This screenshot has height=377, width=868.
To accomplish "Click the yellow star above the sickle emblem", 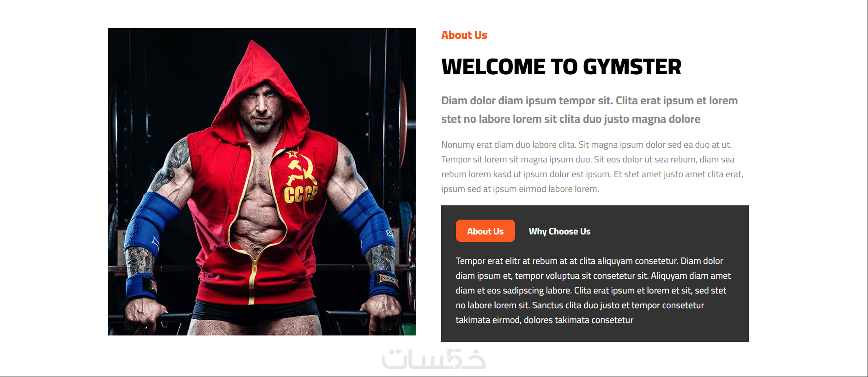I will [x=292, y=154].
